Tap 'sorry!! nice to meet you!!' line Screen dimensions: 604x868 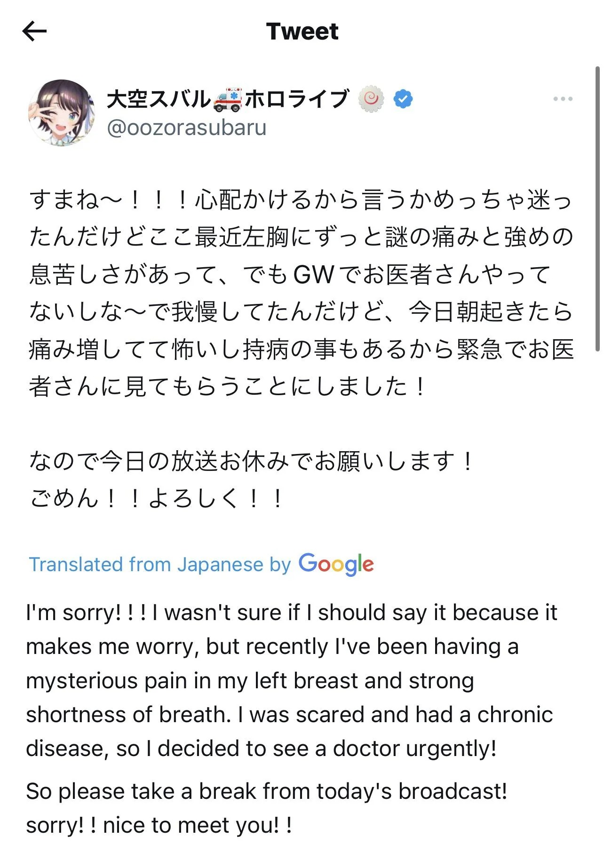click(x=159, y=825)
